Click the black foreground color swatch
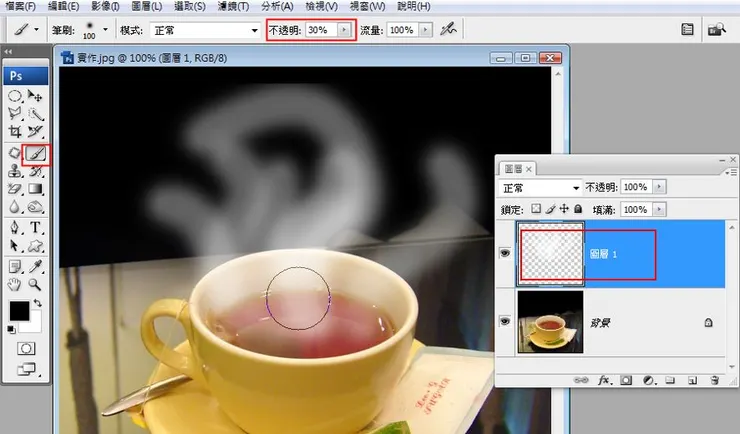This screenshot has height=434, width=740. point(18,312)
